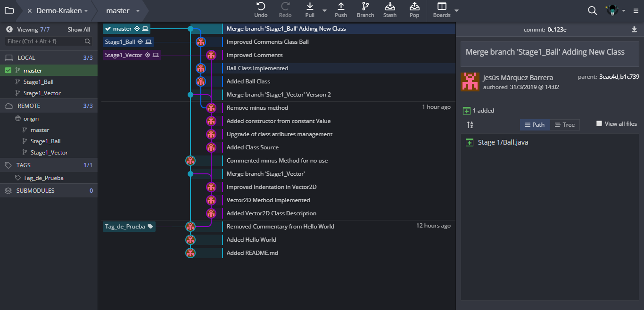Click commit avatar of Commented minus Method
The width and height of the screenshot is (644, 310).
[x=190, y=161]
